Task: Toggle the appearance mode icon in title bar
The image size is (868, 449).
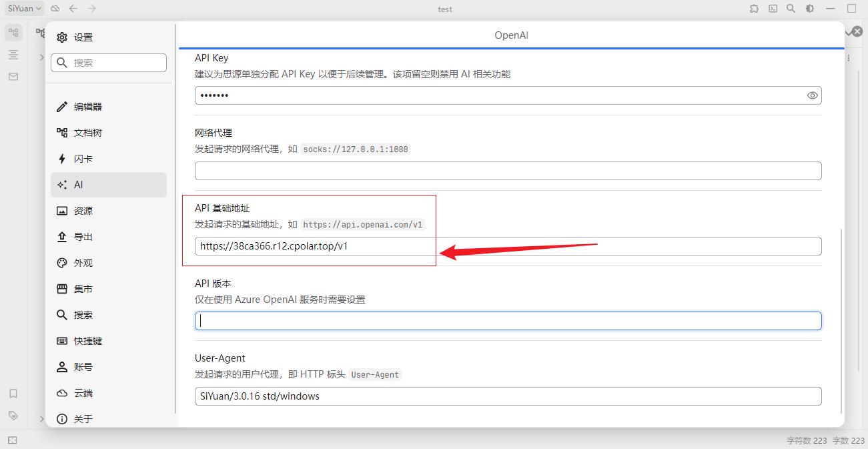Action: 809,9
